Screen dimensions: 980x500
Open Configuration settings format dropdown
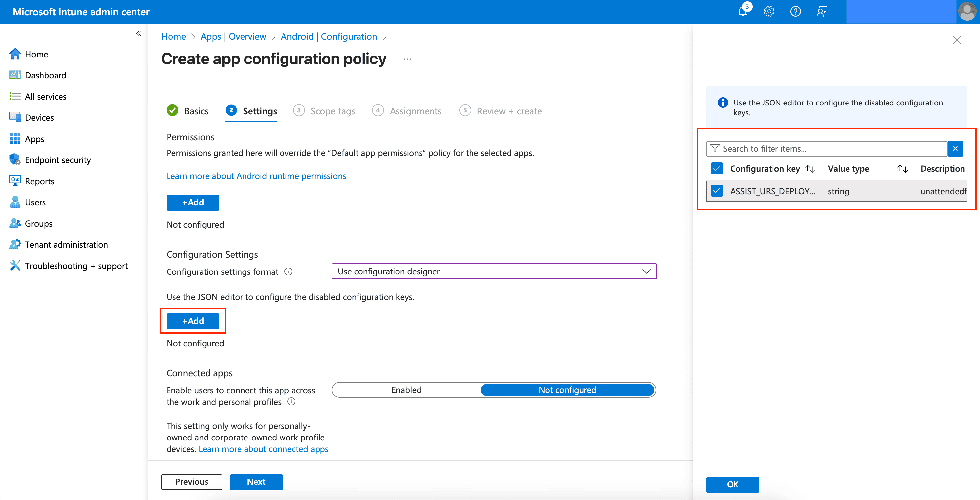pos(494,271)
